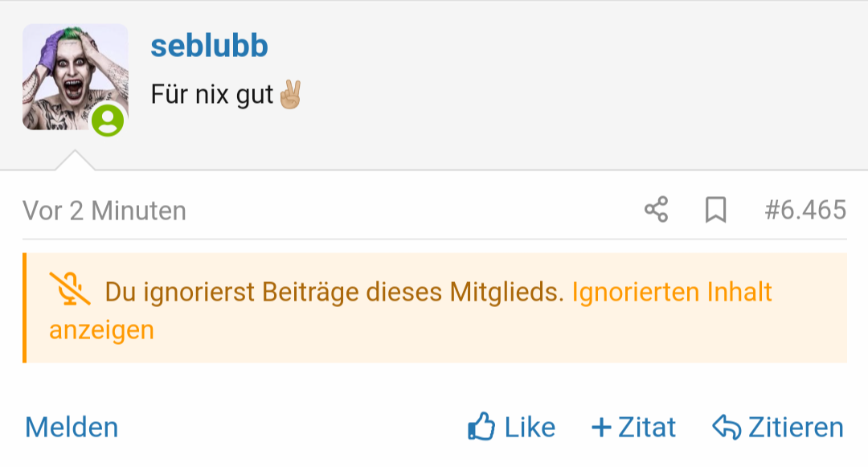The height and width of the screenshot is (467, 868).
Task: Click the reply arrow icon beside Zitieren
Action: click(726, 428)
